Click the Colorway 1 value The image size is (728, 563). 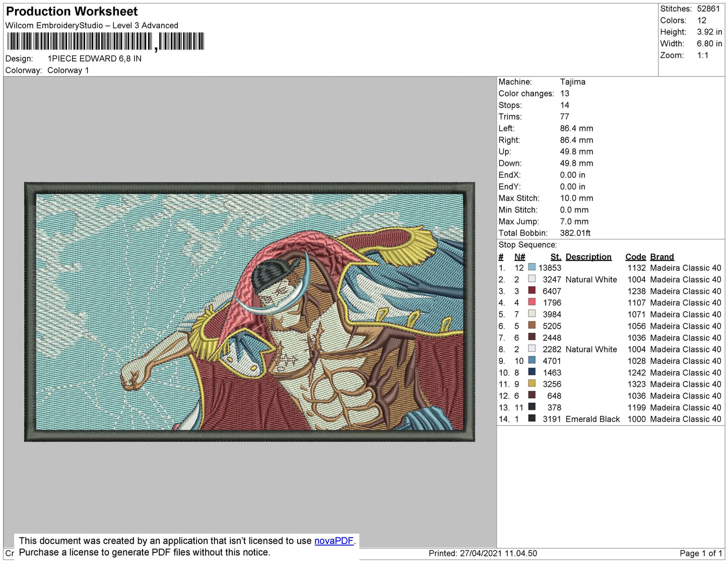click(68, 70)
